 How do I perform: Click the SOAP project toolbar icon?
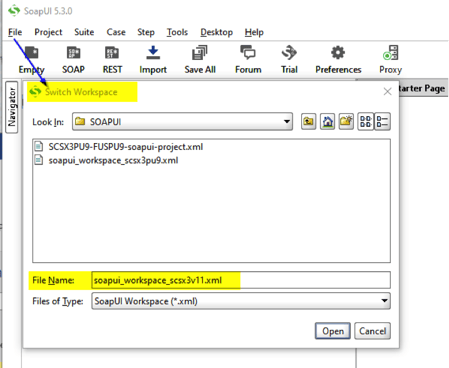tap(73, 53)
